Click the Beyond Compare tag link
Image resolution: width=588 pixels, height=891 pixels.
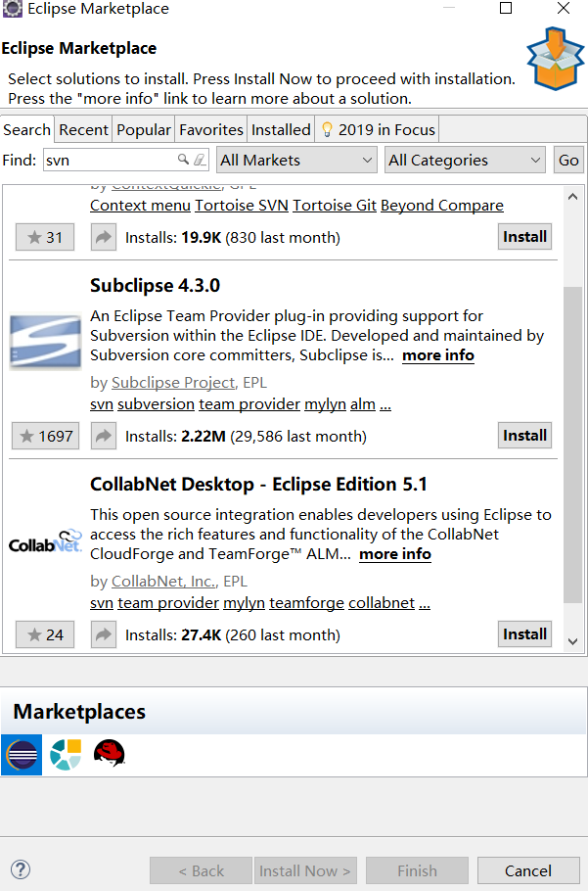pos(442,206)
